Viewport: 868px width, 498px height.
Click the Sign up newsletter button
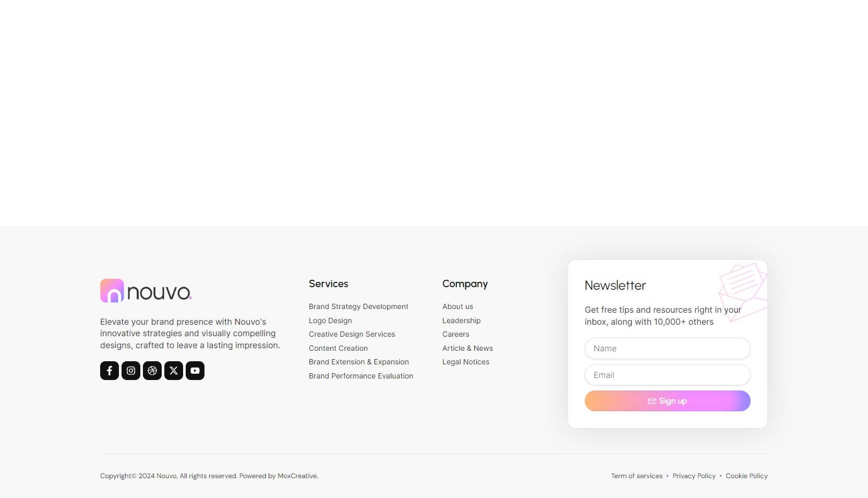point(668,401)
